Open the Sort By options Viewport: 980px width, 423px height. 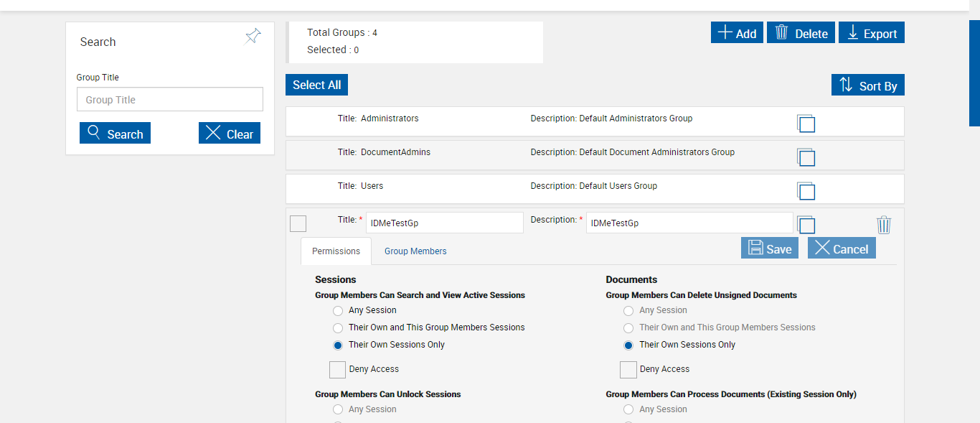[868, 85]
